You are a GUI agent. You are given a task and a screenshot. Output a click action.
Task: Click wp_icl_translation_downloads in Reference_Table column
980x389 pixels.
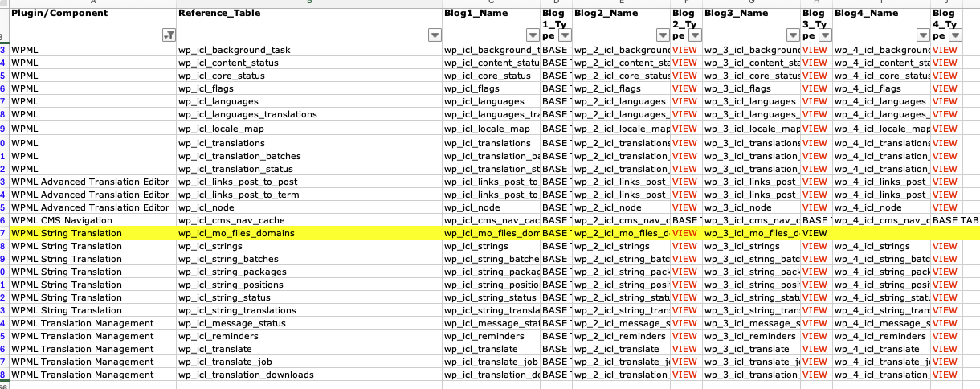click(x=246, y=375)
